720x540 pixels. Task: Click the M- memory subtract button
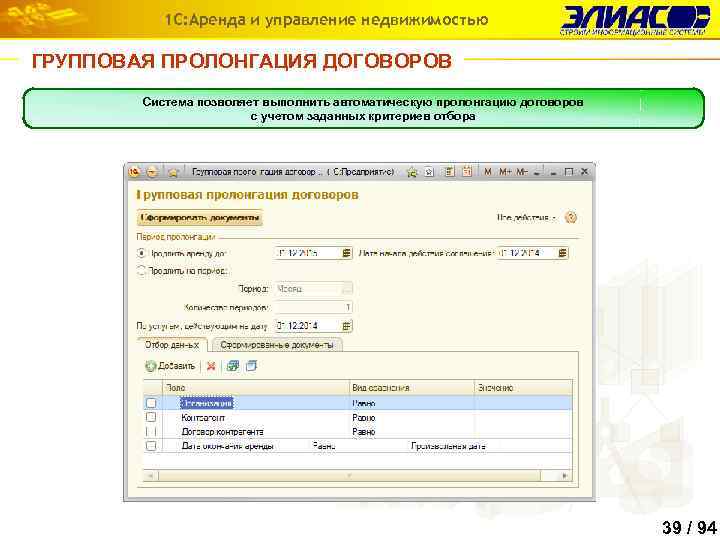(522, 172)
